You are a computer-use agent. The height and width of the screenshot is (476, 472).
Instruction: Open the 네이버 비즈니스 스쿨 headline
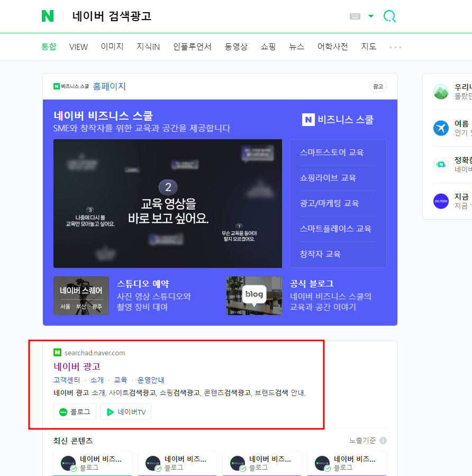(x=103, y=115)
